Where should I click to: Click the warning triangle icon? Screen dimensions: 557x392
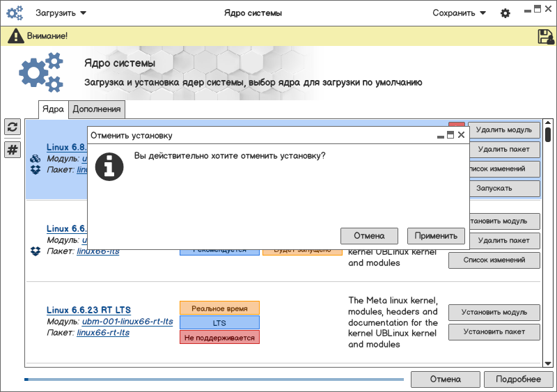coord(15,36)
